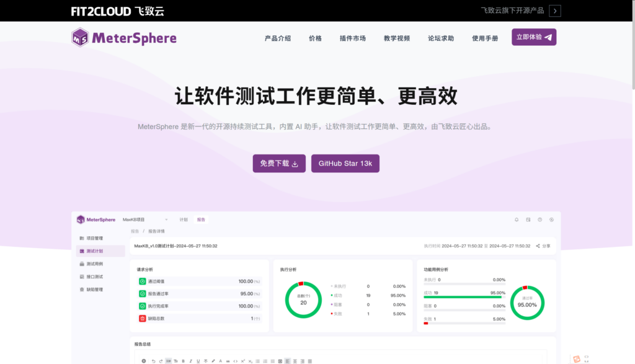Viewport: 635px width, 364px height.
Task: Click the highlighter pen icon in the editor toolbar
Action: (x=213, y=361)
